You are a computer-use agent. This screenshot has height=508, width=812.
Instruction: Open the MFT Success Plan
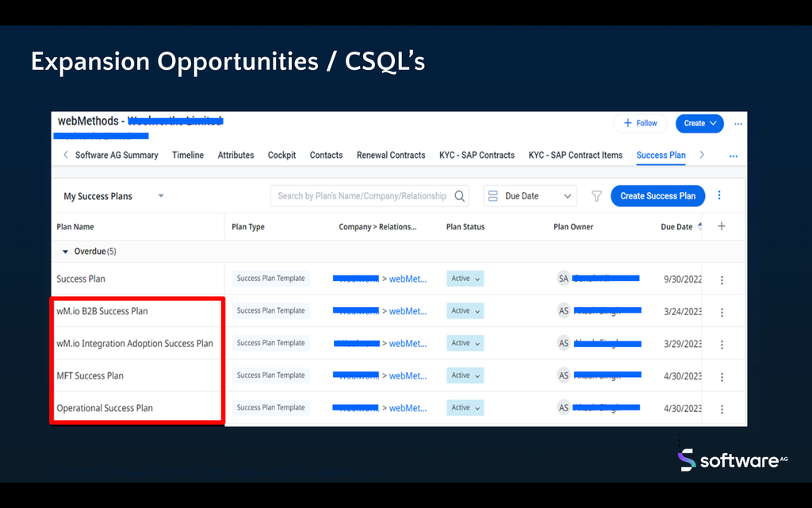(x=90, y=375)
